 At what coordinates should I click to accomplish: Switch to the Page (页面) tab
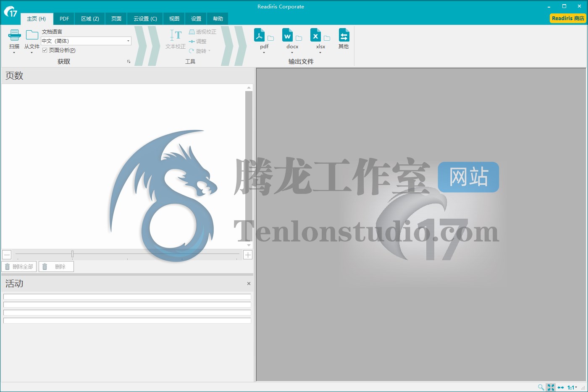pos(116,19)
